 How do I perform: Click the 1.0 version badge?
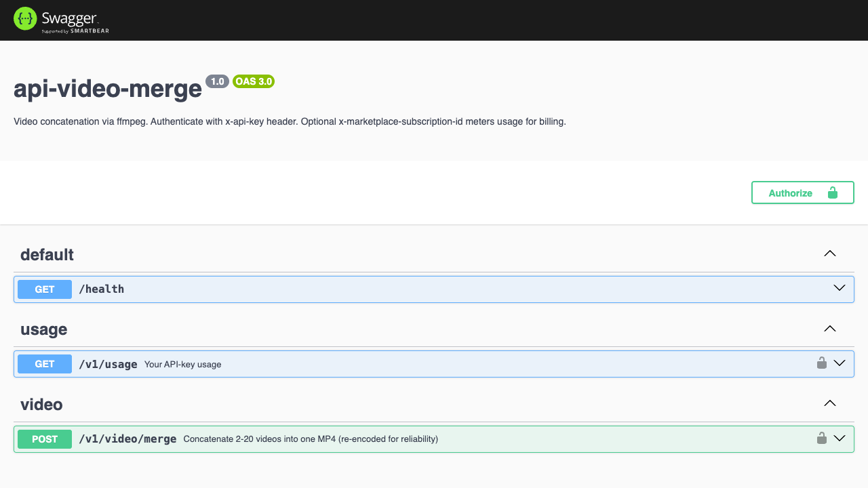click(x=218, y=81)
